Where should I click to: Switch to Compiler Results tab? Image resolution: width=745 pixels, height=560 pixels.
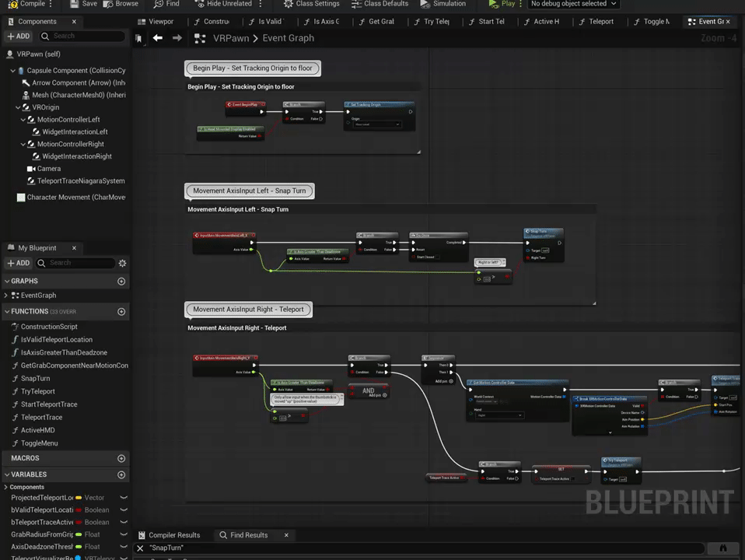170,535
